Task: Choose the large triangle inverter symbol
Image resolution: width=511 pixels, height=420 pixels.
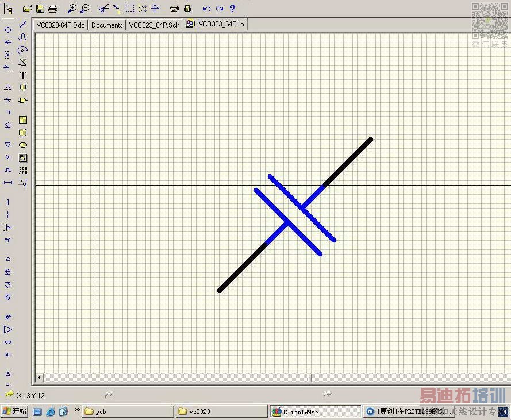Action: tap(8, 329)
